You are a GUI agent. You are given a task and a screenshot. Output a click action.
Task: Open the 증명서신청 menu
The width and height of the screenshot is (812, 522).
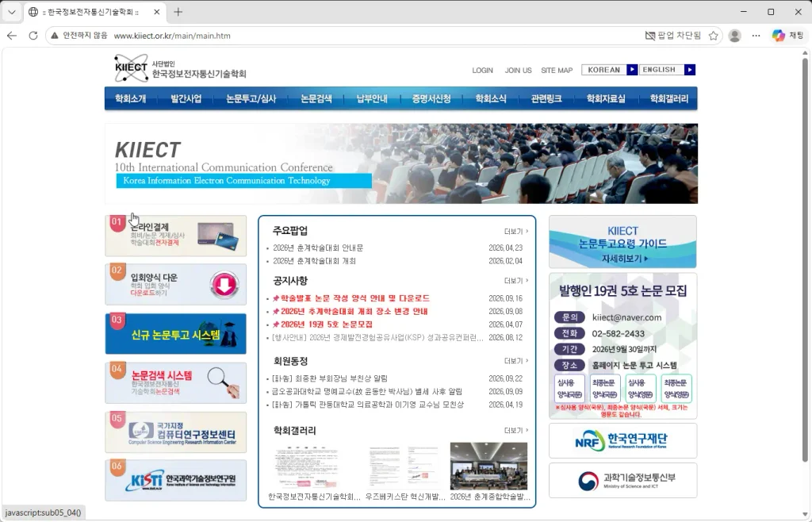pyautogui.click(x=431, y=99)
